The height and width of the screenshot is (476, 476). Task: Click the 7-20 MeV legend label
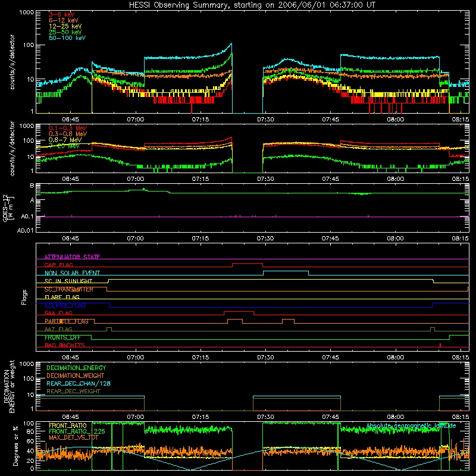(64, 146)
